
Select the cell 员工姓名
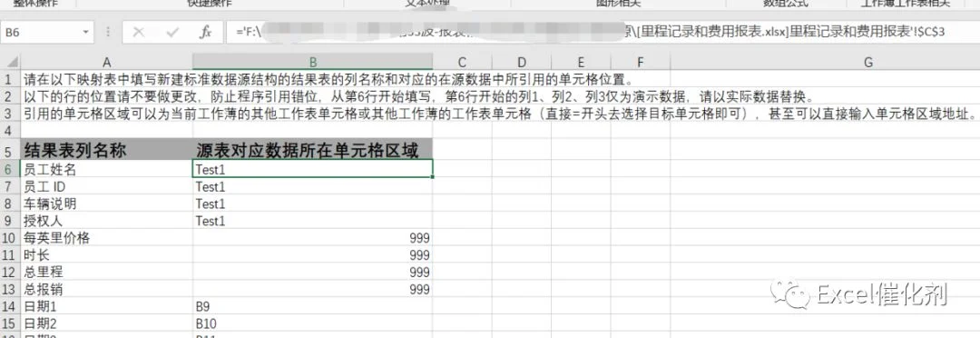point(107,169)
